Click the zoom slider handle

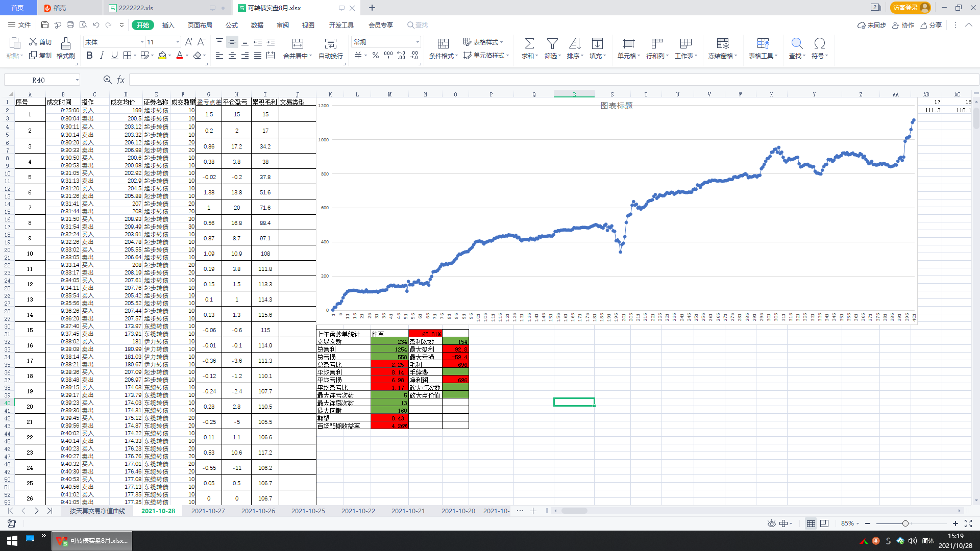pyautogui.click(x=905, y=523)
